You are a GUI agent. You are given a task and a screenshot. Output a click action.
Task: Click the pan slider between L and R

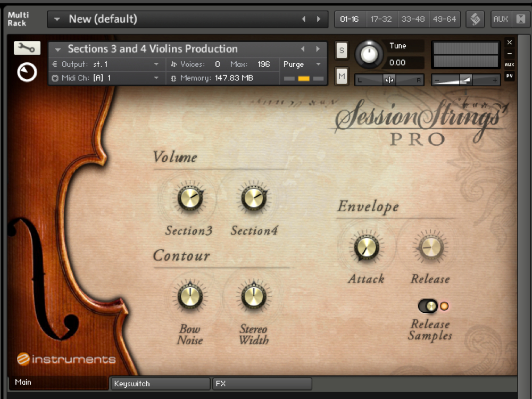(389, 80)
